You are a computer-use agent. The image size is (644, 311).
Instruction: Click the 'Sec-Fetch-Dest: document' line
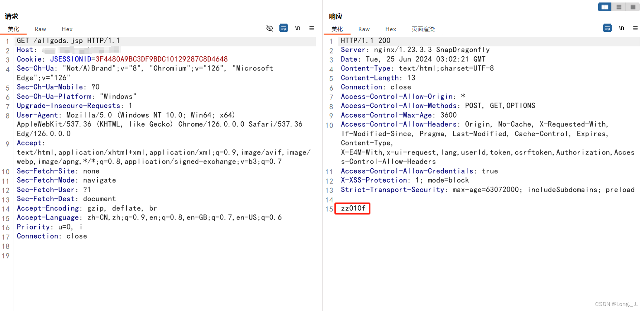point(67,199)
